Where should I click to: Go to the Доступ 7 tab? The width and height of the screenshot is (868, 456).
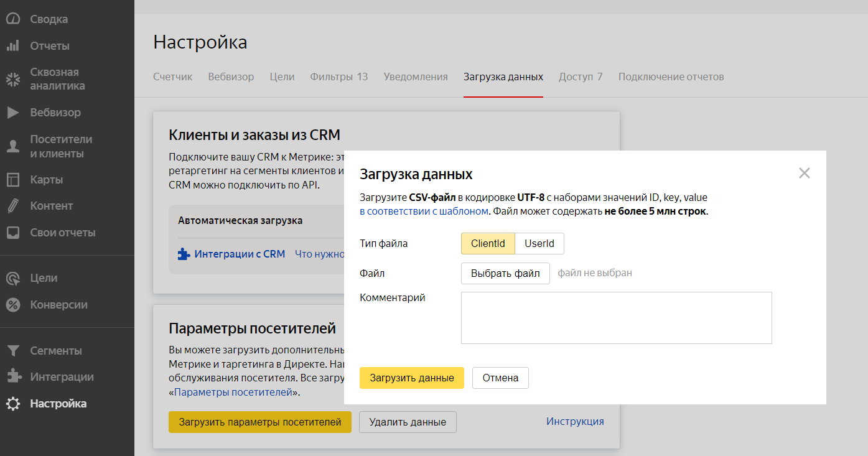point(581,77)
